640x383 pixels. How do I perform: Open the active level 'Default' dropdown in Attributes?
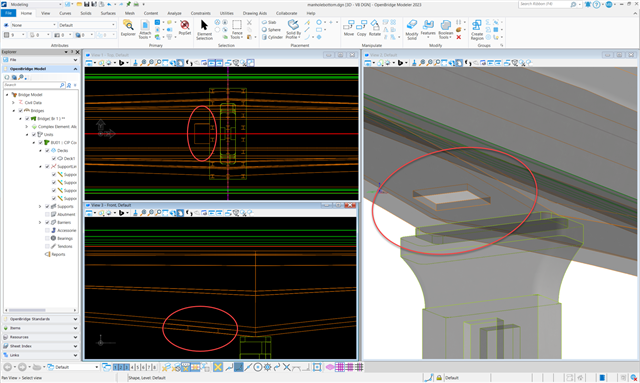(x=87, y=25)
